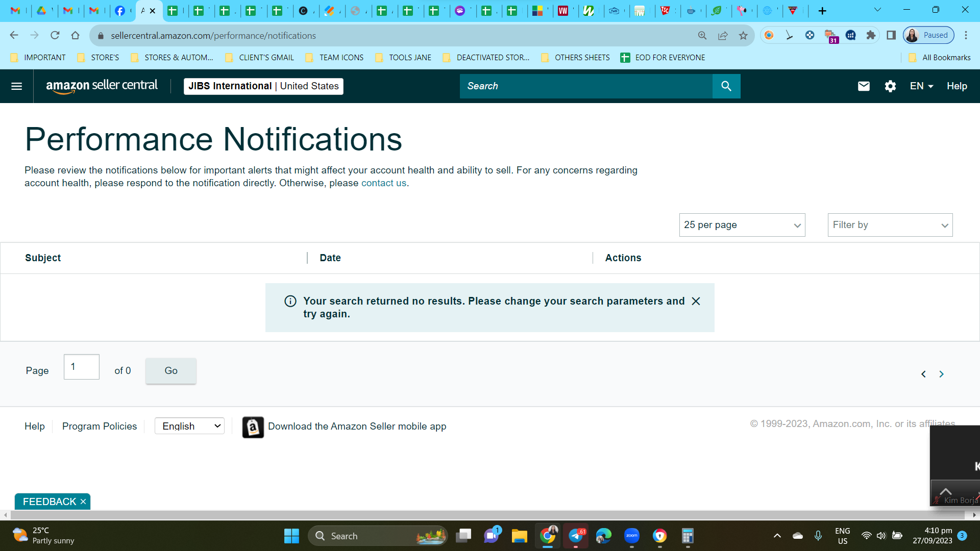Open the Help link in header
The width and height of the screenshot is (980, 551).
click(x=957, y=86)
